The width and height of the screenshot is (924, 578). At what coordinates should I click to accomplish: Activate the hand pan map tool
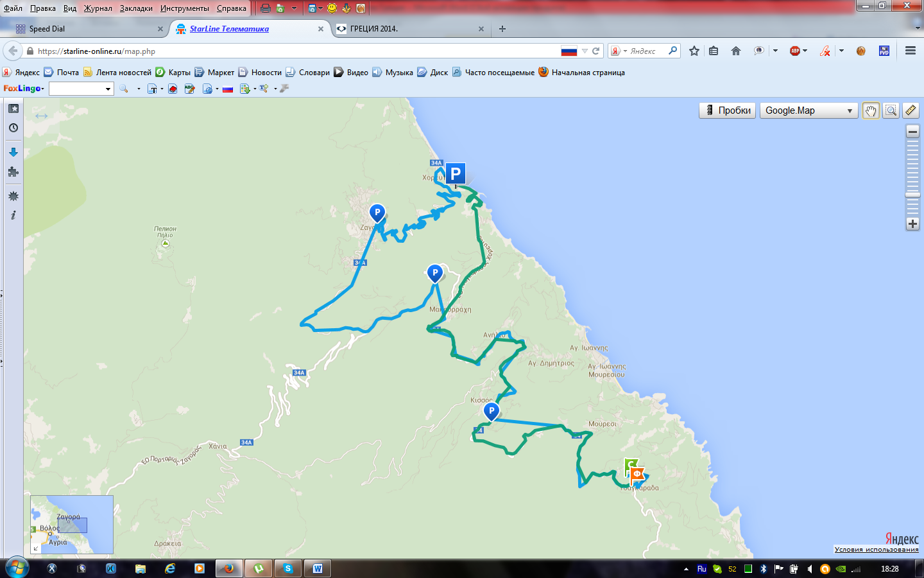point(871,110)
